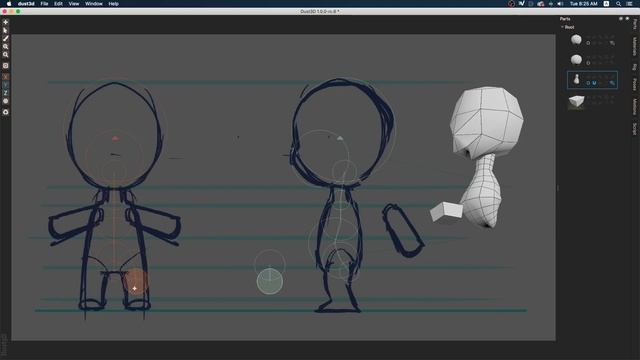Toggle the Z axis lock
This screenshot has height=360, width=640.
(6, 93)
